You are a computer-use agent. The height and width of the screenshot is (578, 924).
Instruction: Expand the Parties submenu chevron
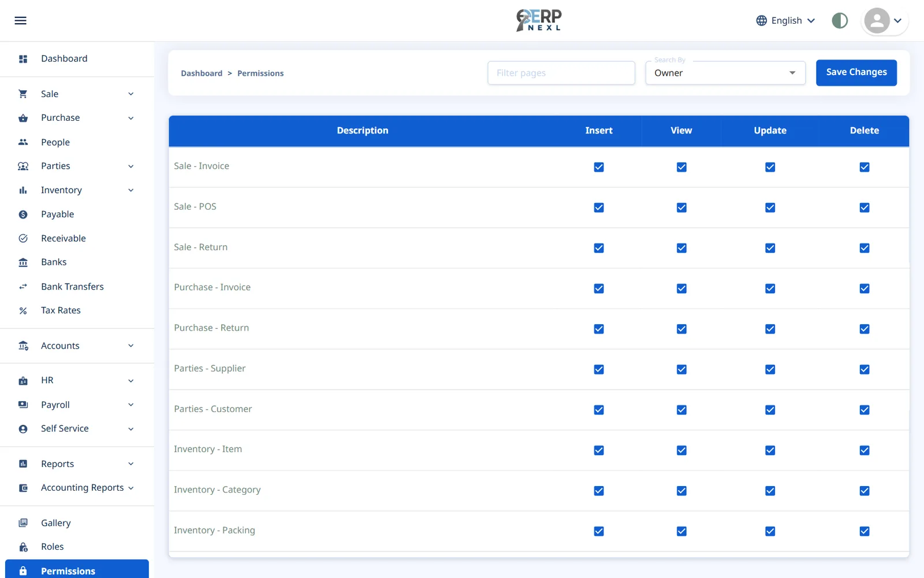131,166
